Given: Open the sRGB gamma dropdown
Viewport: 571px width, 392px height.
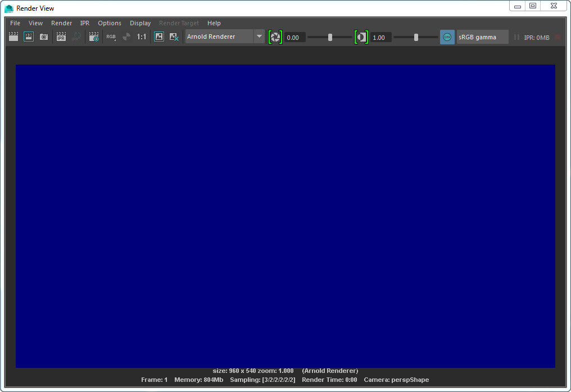Looking at the screenshot, I should click(483, 37).
